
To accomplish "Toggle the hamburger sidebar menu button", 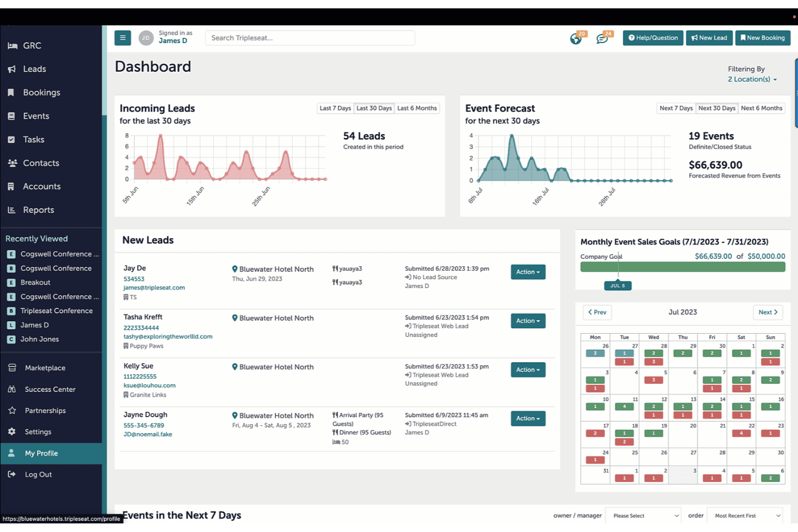I will pos(122,38).
